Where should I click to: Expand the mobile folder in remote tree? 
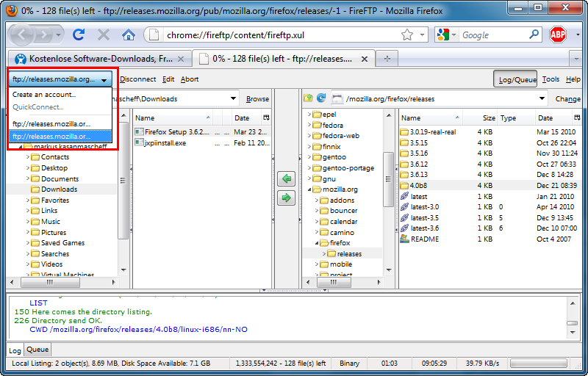click(x=317, y=264)
